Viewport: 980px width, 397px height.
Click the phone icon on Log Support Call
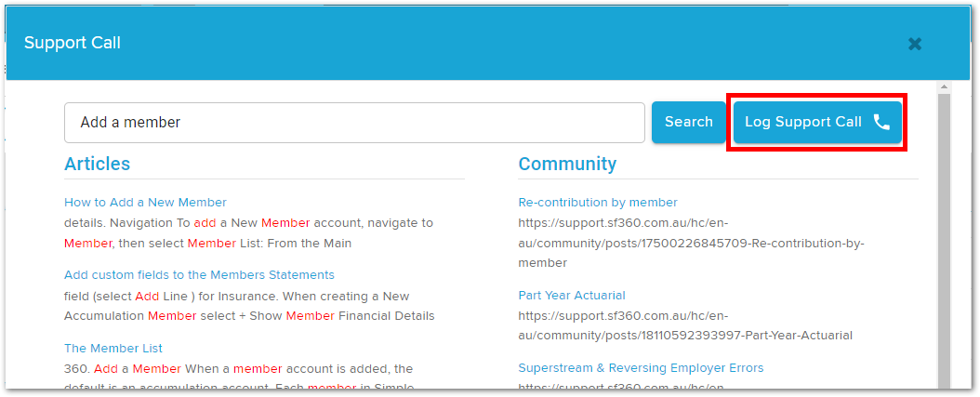(881, 122)
